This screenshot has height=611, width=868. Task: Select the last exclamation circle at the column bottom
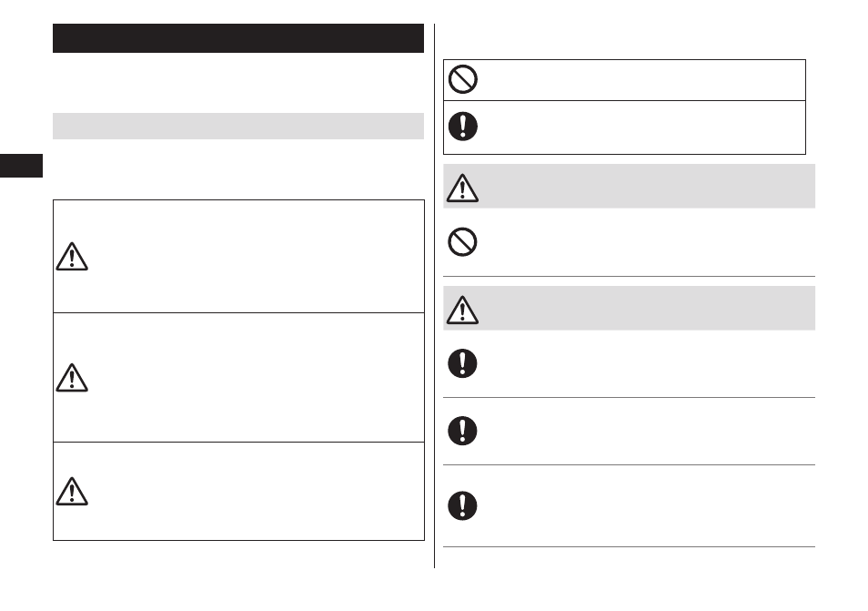point(462,505)
